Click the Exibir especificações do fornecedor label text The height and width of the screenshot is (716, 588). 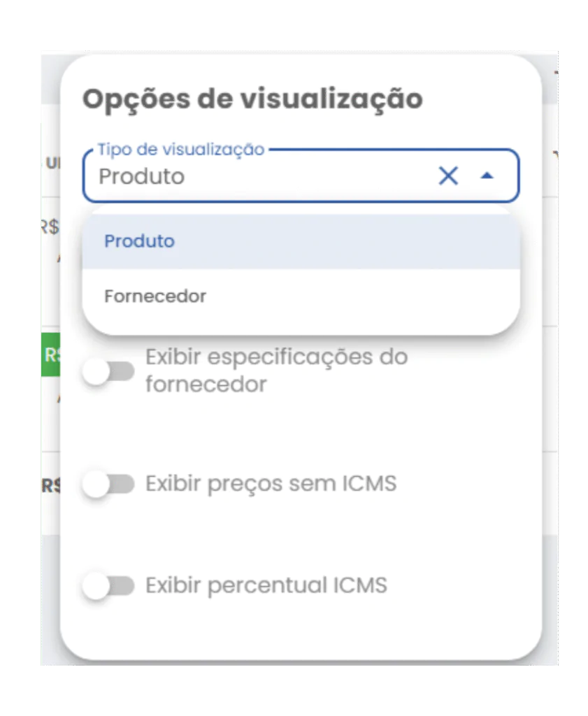coord(277,371)
